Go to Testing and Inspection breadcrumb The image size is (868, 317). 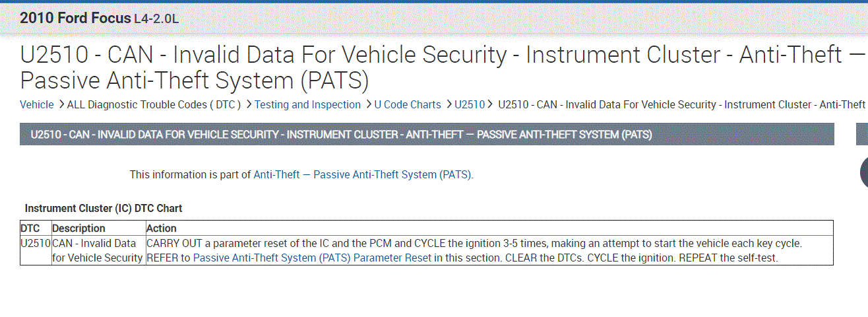pos(307,104)
